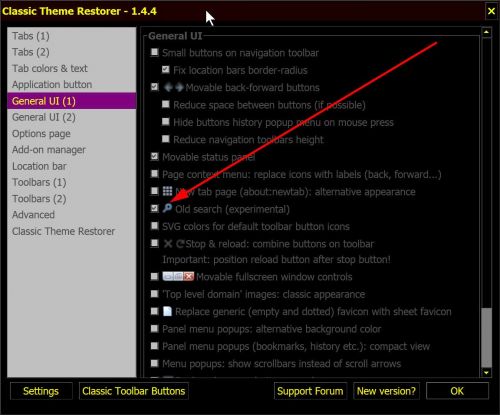Enable SVG colors for toolbar button icons
This screenshot has width=500, height=415.
(154, 226)
